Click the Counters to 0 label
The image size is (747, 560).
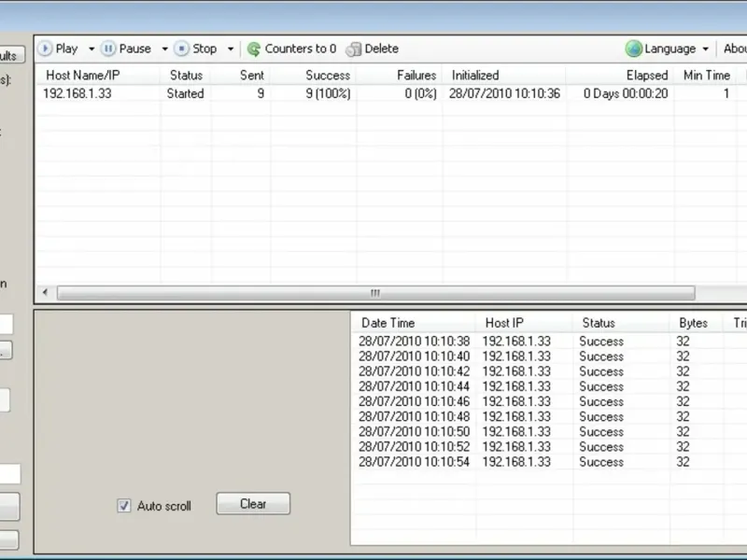pos(301,49)
